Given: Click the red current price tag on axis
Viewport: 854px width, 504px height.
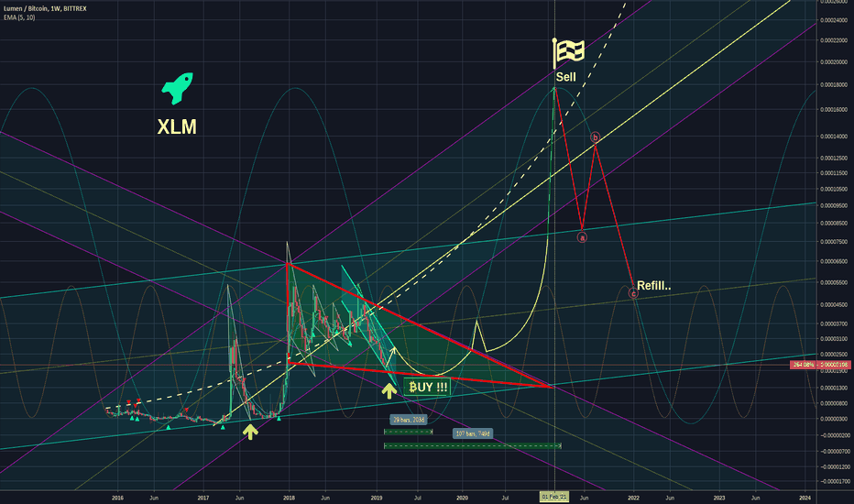Looking at the screenshot, I should click(820, 365).
